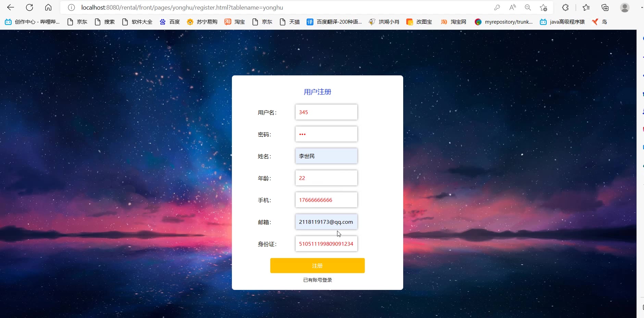
Task: Focus the 手机 phone number field
Action: tap(326, 200)
